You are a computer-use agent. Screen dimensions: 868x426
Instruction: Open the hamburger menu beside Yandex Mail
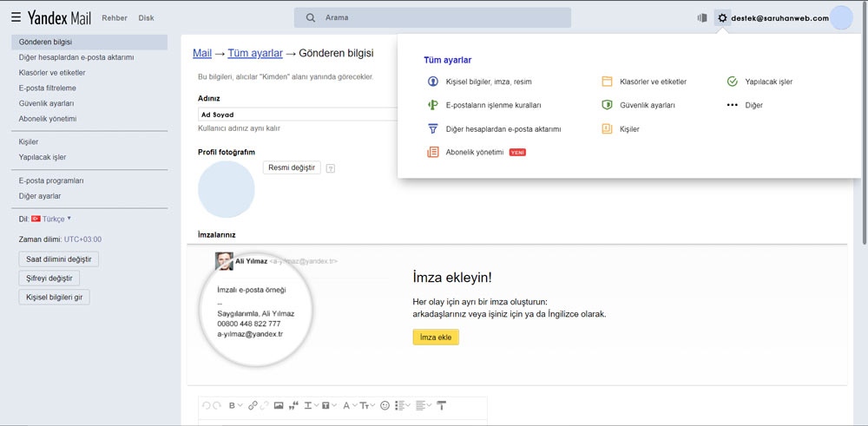(16, 17)
